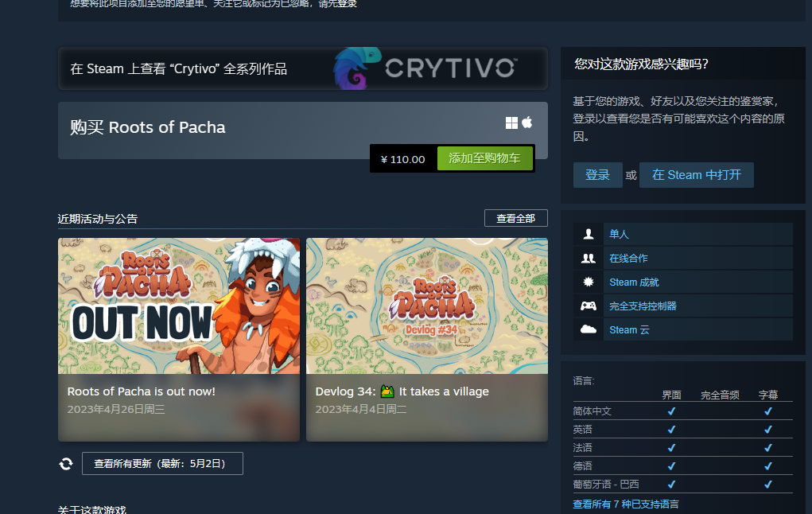Click the 葡萄牙语 - 巴西 interface checkmark
Screen dimensions: 812x514
672,484
